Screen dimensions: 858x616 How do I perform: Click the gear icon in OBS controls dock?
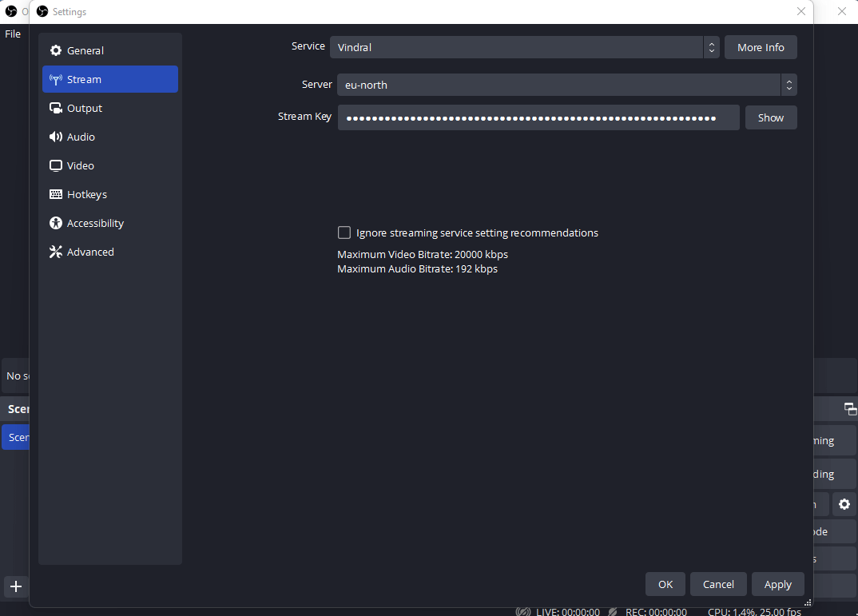tap(844, 504)
